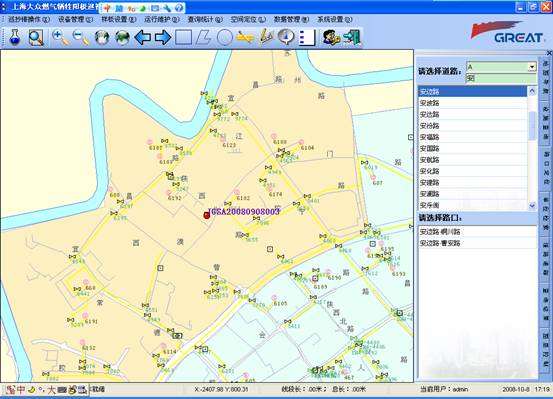
Task: Select the info identify balloon tool
Action: coord(286,37)
